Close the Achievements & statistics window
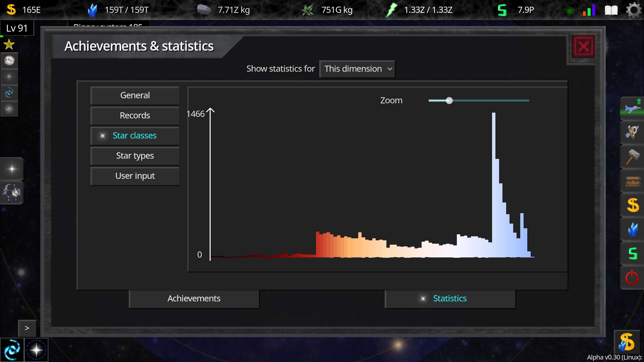This screenshot has height=362, width=644. tap(584, 46)
